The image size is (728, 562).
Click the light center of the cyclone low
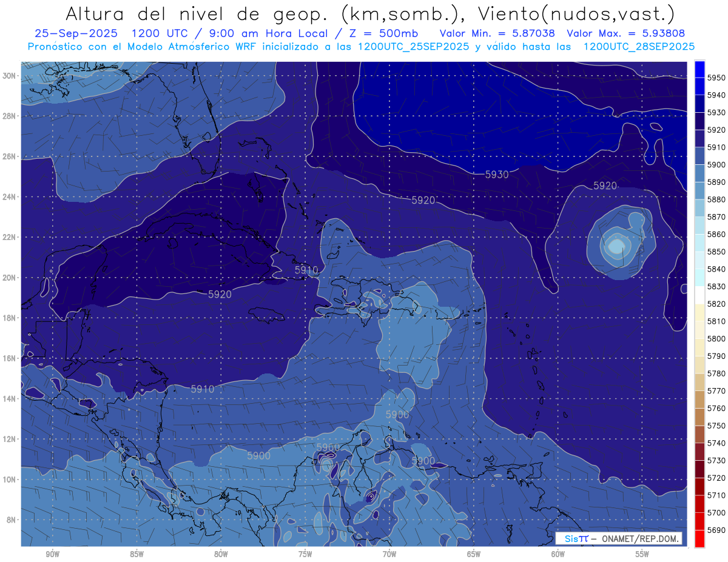(616, 246)
